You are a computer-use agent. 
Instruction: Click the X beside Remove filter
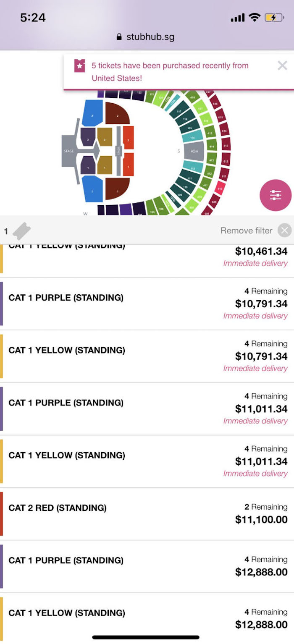tap(284, 230)
